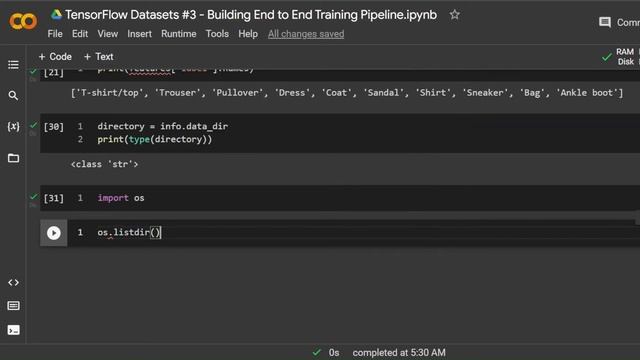Click completed at 5:30 AM status
Viewport: 640px width, 360px height.
pyautogui.click(x=399, y=353)
